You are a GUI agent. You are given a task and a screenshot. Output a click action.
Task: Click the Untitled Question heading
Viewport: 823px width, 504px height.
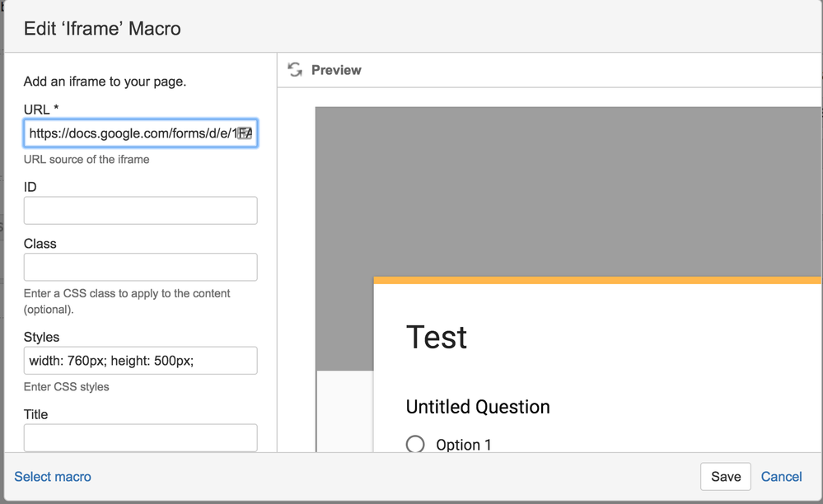pos(478,407)
